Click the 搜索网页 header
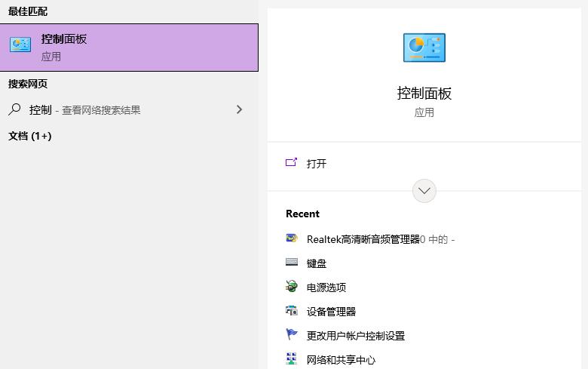The height and width of the screenshot is (369, 588). (28, 84)
